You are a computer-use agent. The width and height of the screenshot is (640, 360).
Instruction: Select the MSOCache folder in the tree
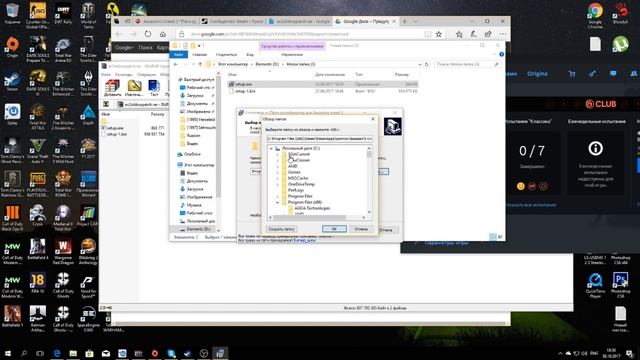298,178
